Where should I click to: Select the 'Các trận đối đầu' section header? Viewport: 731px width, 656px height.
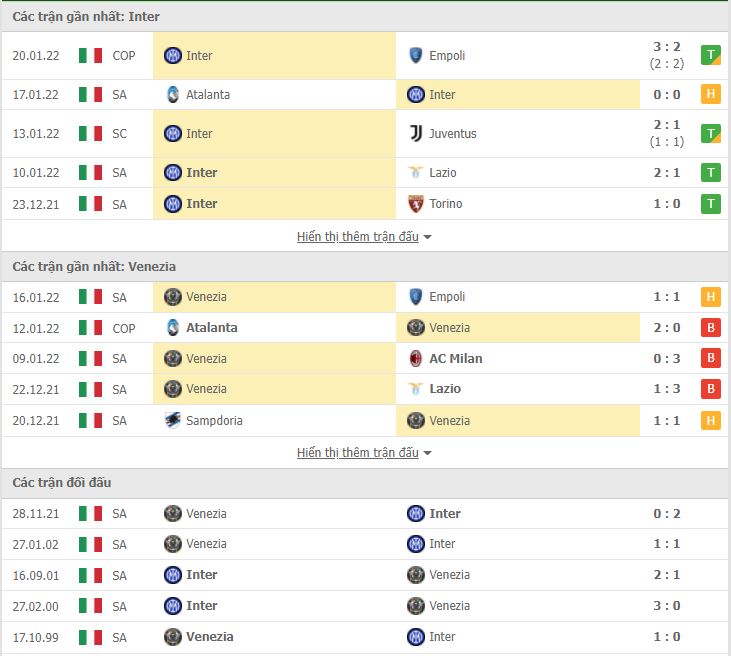pos(62,483)
